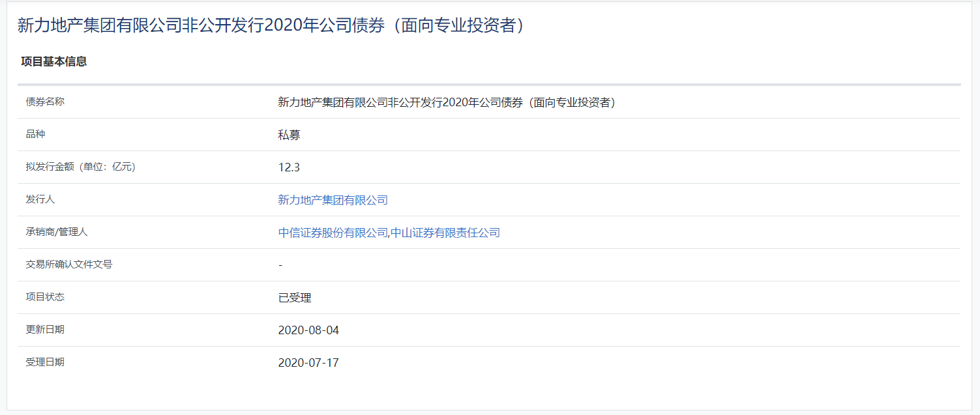Click the page title heading at top
Screen dimensions: 980x415
click(x=271, y=25)
